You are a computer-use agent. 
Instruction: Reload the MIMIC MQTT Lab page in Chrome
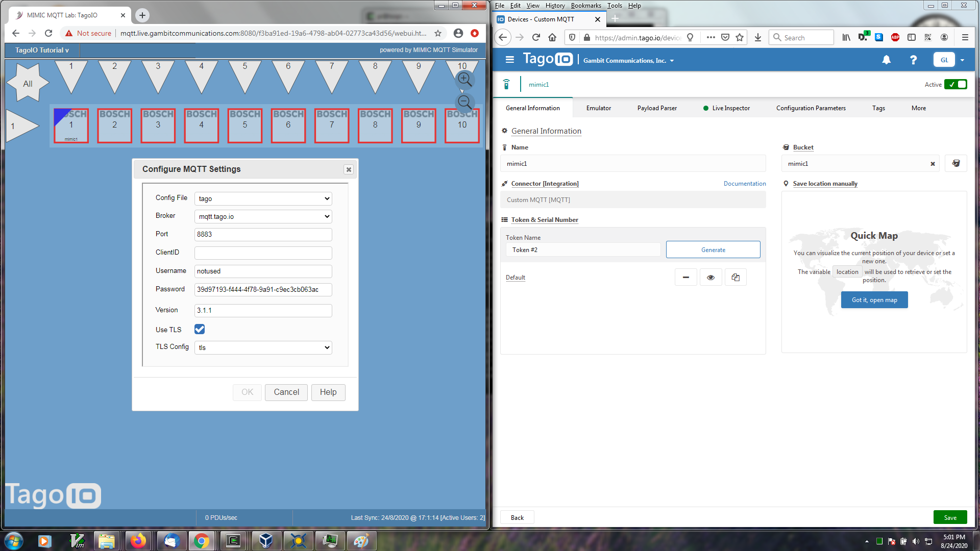click(48, 33)
